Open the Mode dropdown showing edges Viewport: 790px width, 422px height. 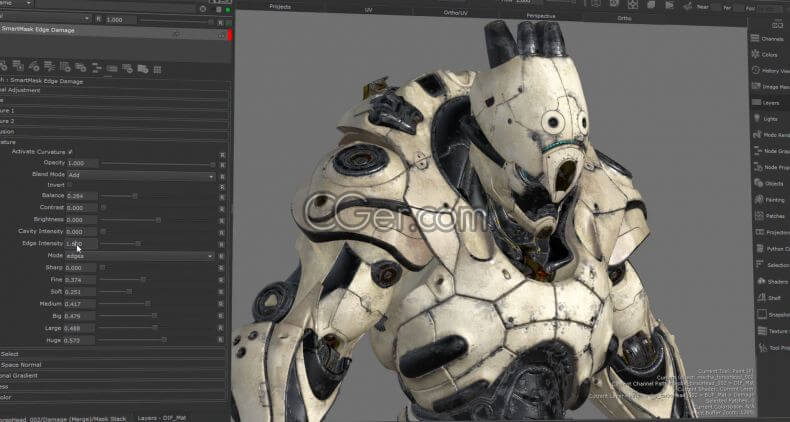140,256
